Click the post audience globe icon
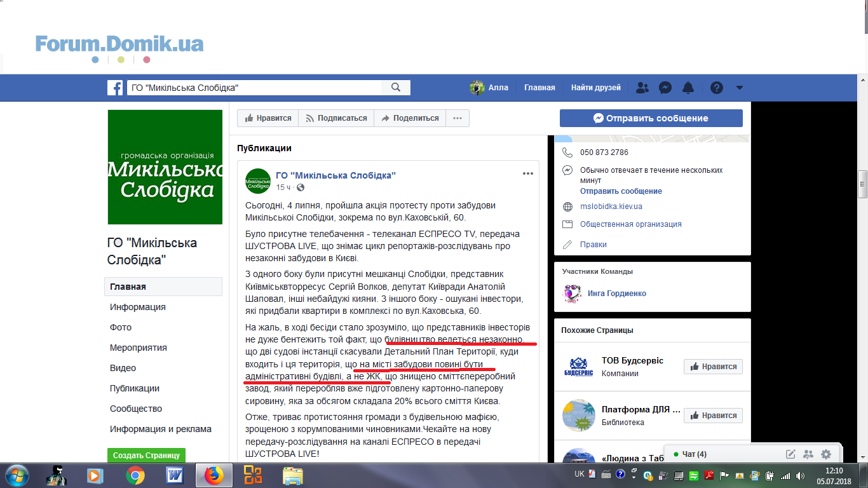The image size is (868, 488). [301, 187]
